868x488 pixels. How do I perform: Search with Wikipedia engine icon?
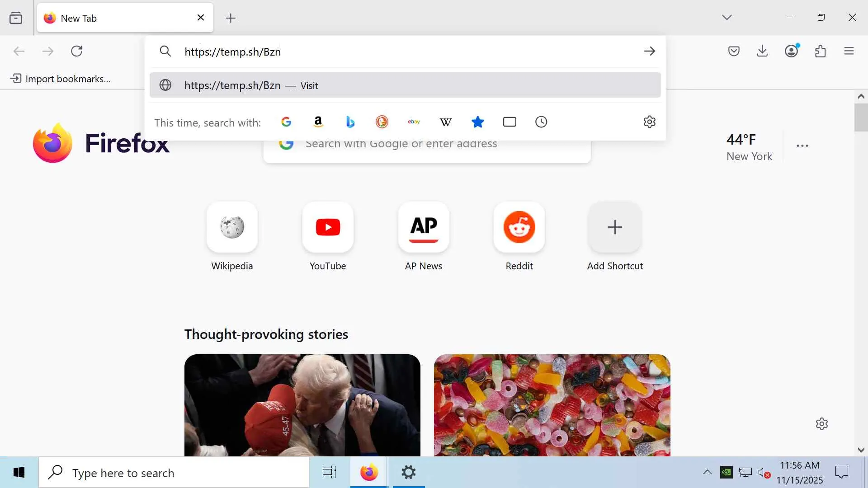446,122
